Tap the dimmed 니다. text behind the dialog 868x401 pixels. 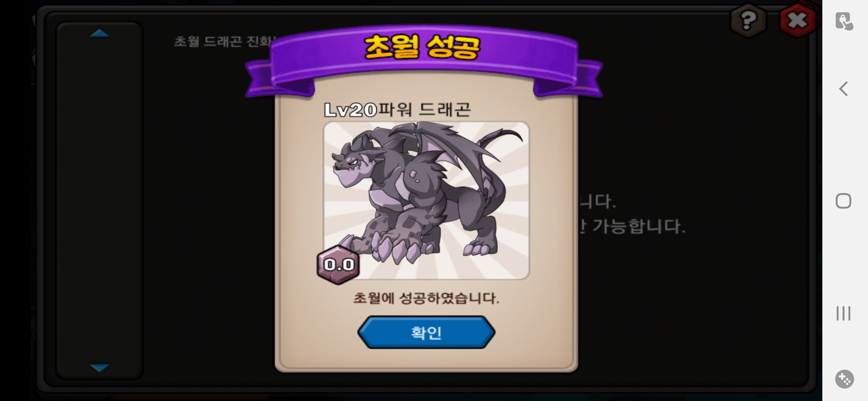pos(598,201)
